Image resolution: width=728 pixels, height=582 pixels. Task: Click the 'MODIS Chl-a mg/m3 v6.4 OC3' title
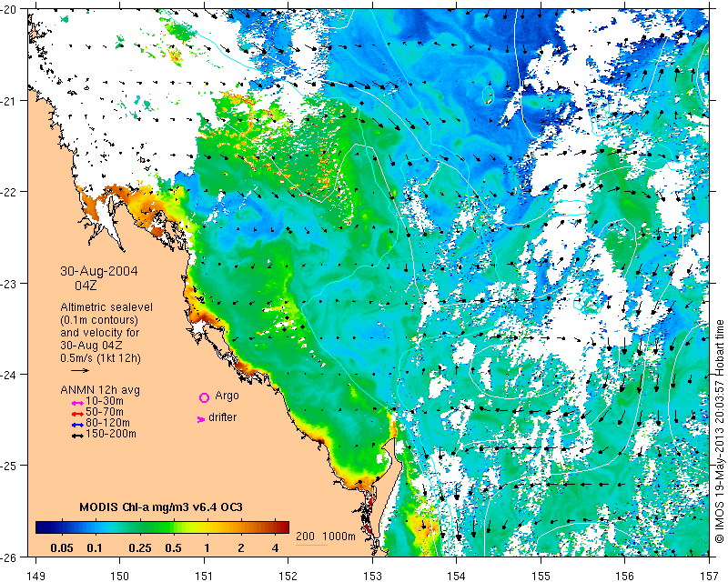[x=161, y=507]
